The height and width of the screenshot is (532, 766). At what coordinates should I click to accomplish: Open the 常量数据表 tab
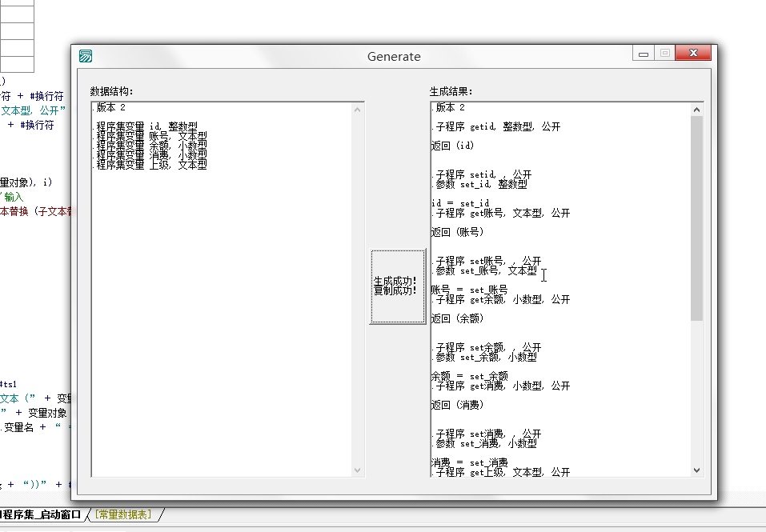coord(127,514)
